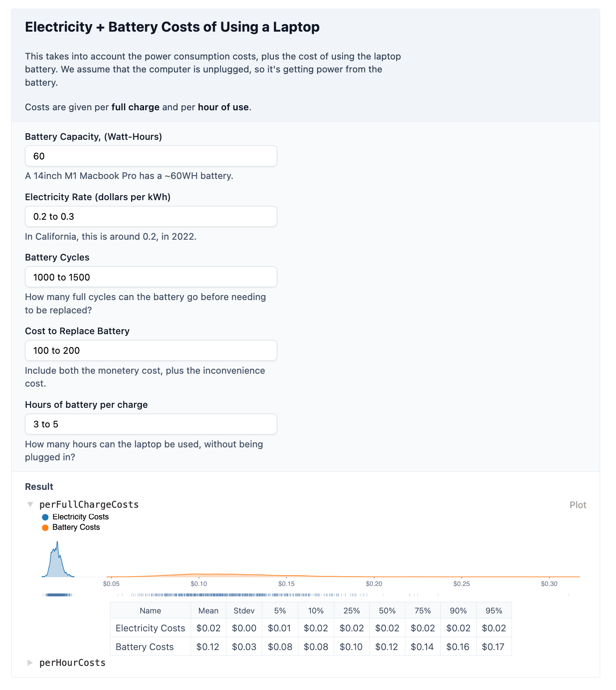Viewport: 616px width, 690px height.
Task: Click the 50% column header in table
Action: [387, 611]
